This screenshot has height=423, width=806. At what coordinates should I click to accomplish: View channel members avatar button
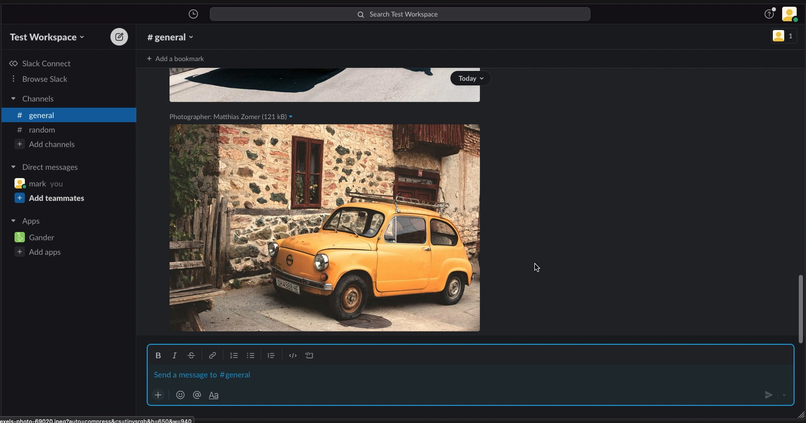tap(784, 36)
